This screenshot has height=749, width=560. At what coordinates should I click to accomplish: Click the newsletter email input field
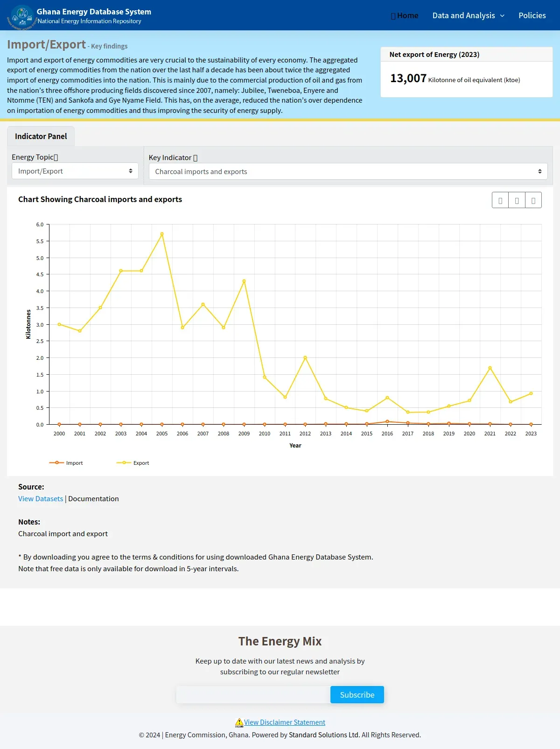pos(253,695)
